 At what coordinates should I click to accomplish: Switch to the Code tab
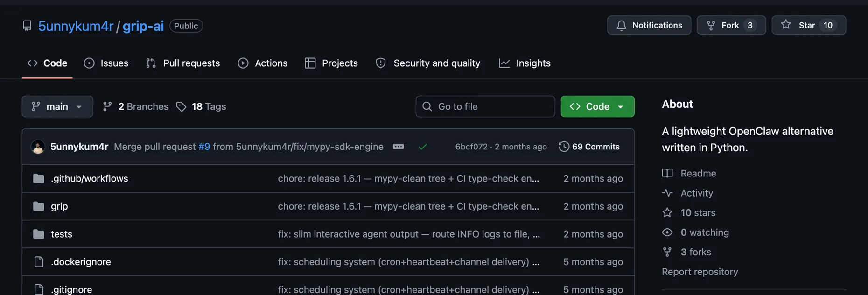(47, 63)
